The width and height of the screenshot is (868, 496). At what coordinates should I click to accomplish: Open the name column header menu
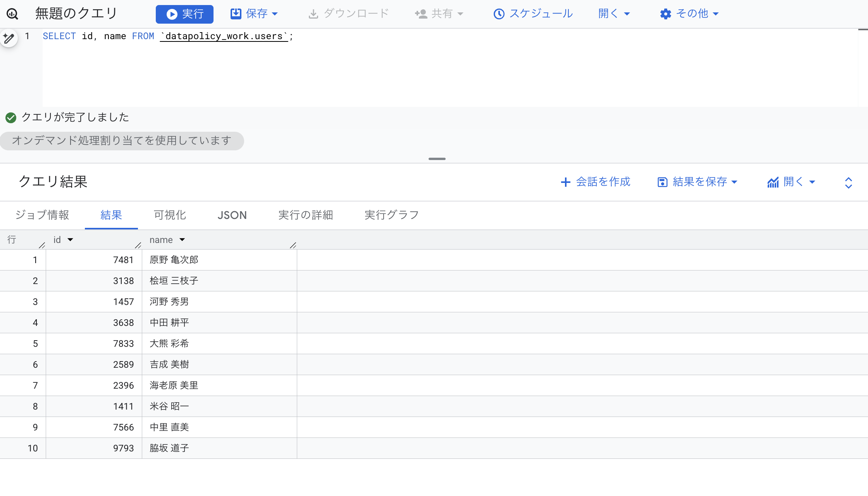pyautogui.click(x=182, y=239)
